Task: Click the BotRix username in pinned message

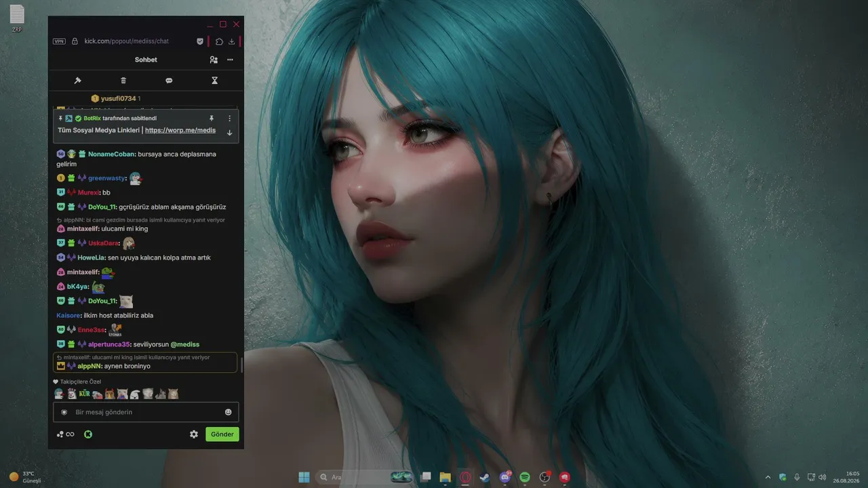Action: pos(92,118)
